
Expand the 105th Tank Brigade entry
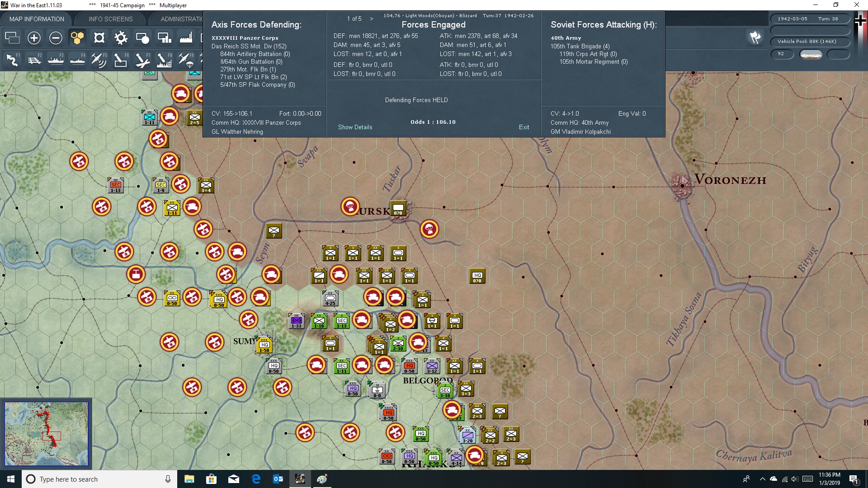[580, 46]
